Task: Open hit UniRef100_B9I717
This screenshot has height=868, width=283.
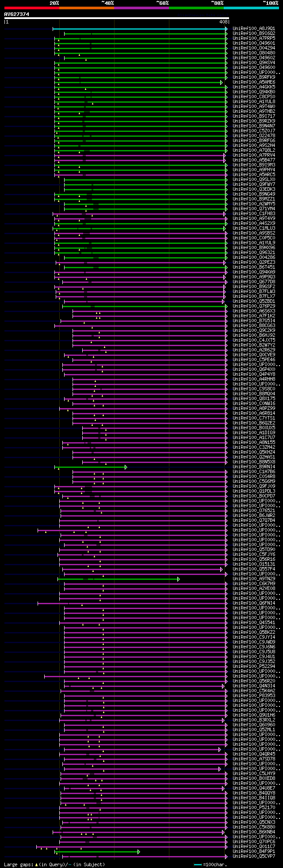Action: 254,116
